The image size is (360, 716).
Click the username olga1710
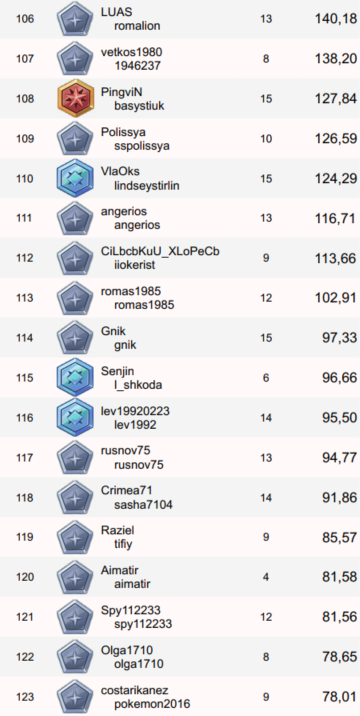click(x=138, y=664)
